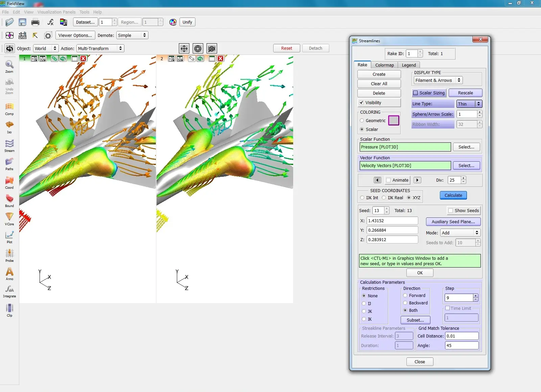
Task: Click the Reset button
Action: click(x=287, y=48)
